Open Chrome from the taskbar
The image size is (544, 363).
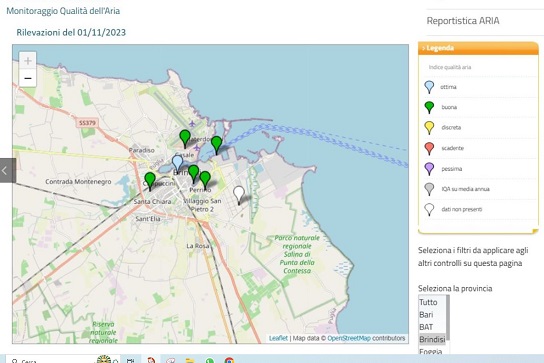229,360
